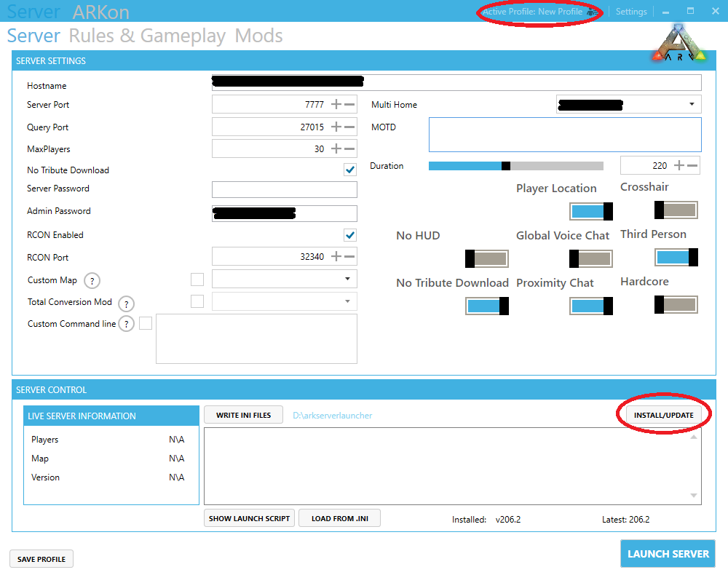Uncheck the RCON Enabled checkbox
728x575 pixels.
tap(350, 235)
